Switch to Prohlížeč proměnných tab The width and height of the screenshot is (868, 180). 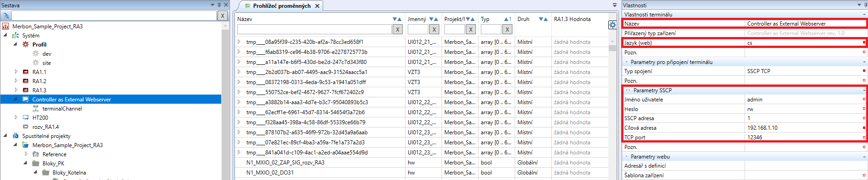tap(282, 6)
